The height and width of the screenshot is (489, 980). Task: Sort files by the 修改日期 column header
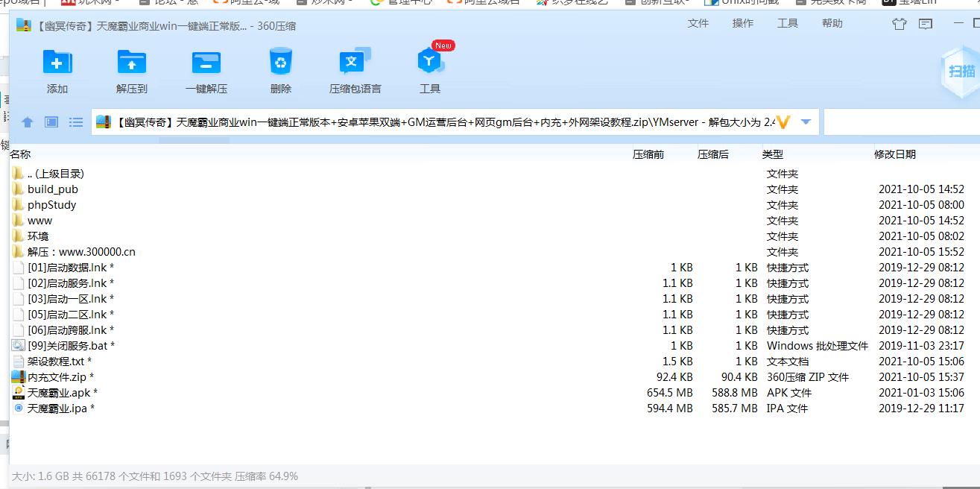click(894, 154)
